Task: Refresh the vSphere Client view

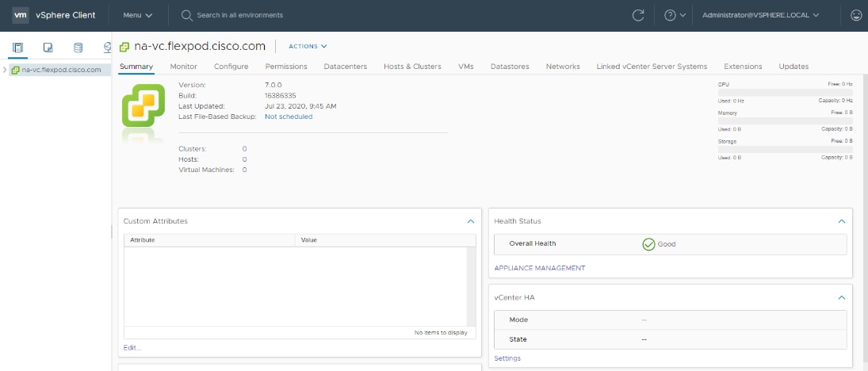Action: (638, 16)
